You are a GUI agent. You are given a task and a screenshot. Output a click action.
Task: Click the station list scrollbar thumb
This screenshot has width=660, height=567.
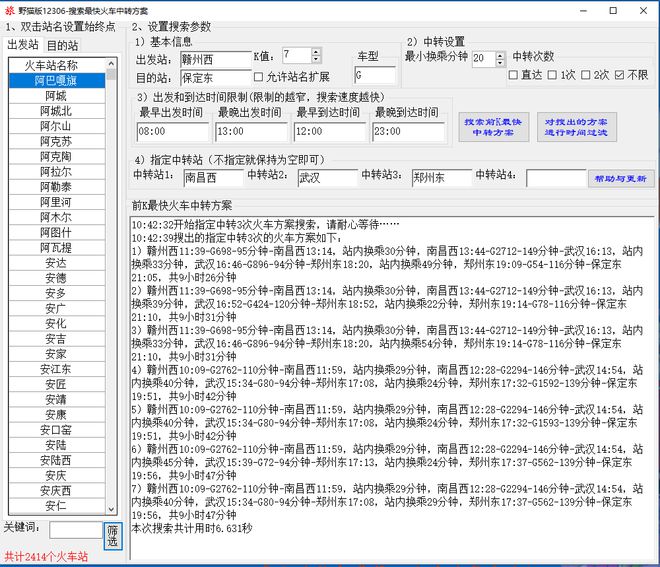(x=111, y=75)
